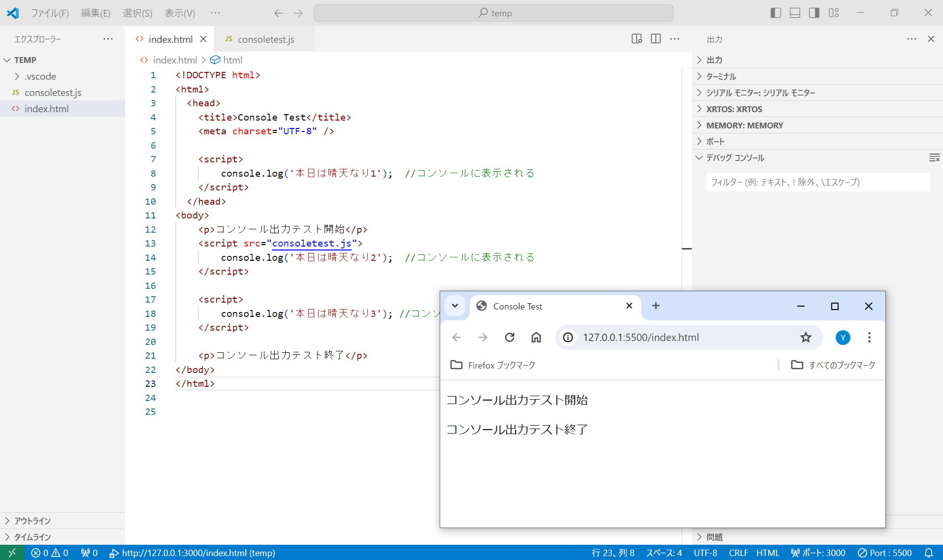Click the ポート: 3000 status item
943x560 pixels.
[x=818, y=553]
